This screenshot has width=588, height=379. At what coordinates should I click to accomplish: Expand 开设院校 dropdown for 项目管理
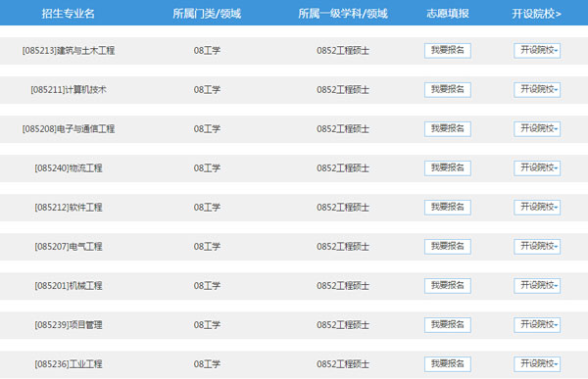point(537,325)
